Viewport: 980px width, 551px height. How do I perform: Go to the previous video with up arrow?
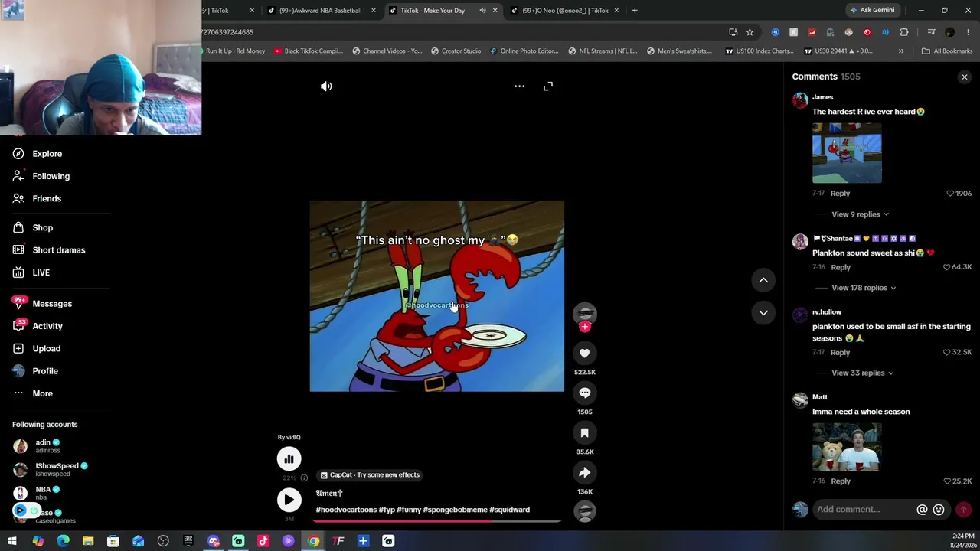[x=763, y=280]
